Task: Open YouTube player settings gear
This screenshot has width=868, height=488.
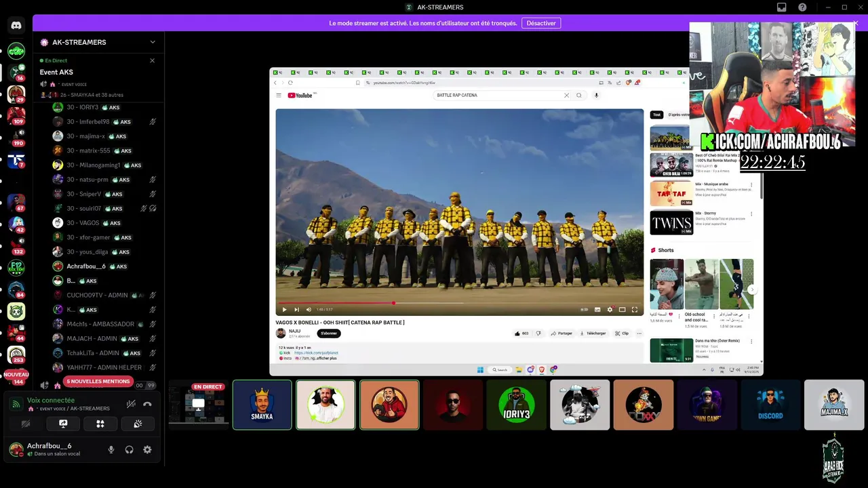Action: [x=610, y=310]
